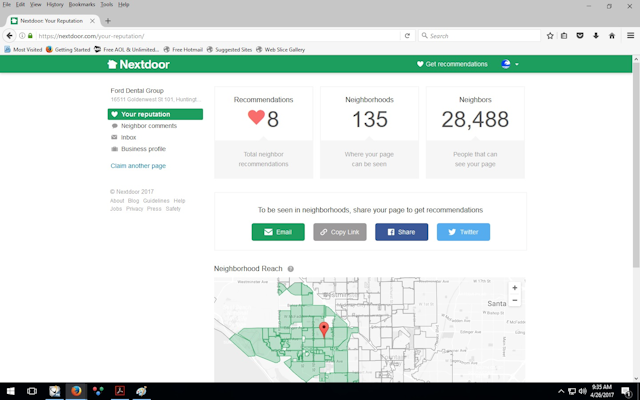This screenshot has width=640, height=400.
Task: Click the Reload page icon in the address bar
Action: (407, 36)
